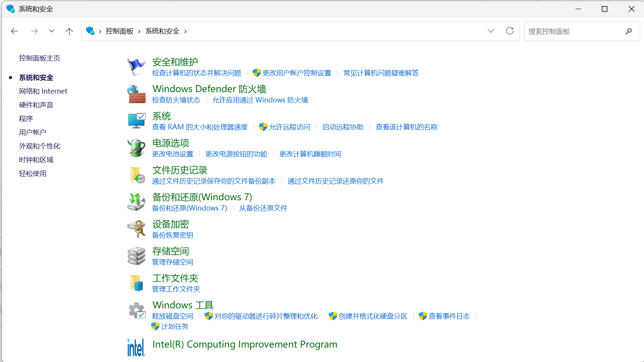
Task: Open 查看事件日志 link
Action: coord(449,316)
